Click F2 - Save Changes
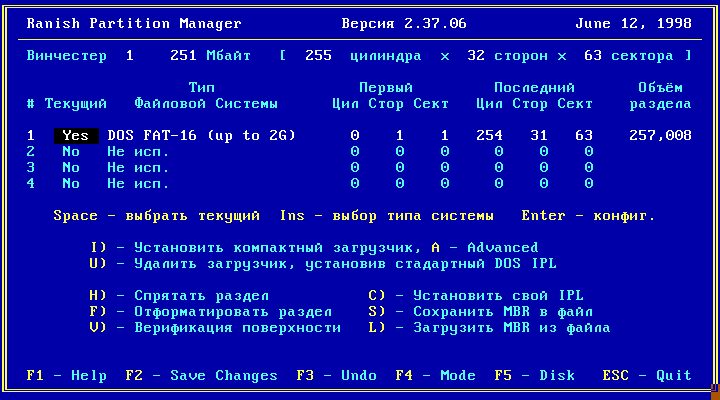This screenshot has height=400, width=720. 202,376
